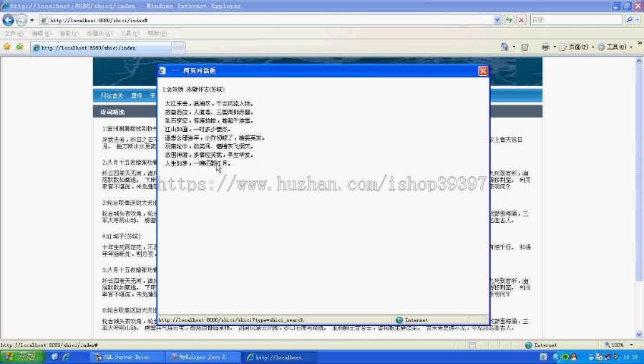
Task: Click the http://localhost taskbar button
Action: click(278, 357)
